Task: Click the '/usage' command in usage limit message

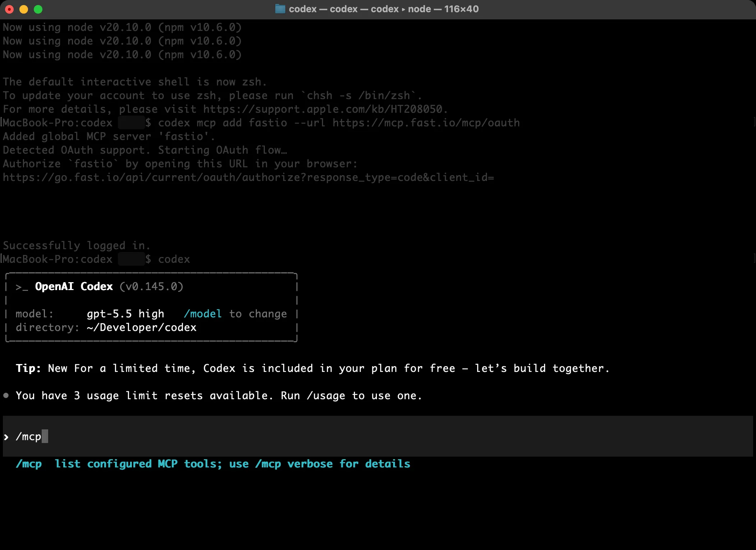Action: coord(326,396)
